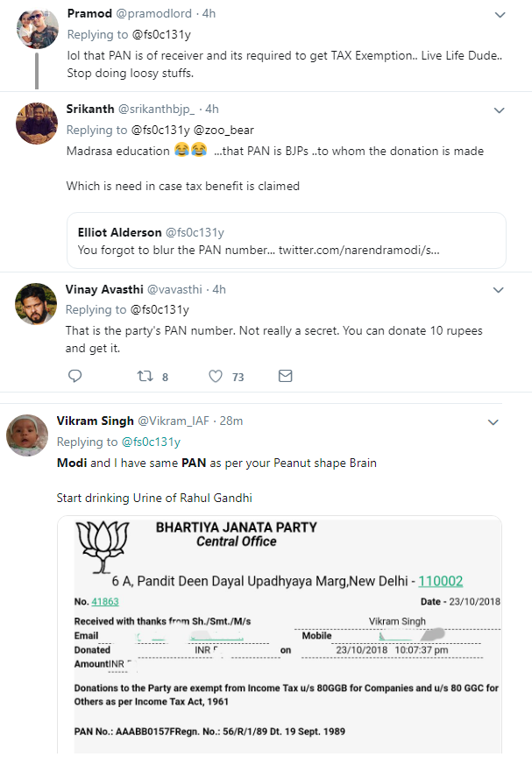Expand the chevron menu on Vinay Avasthi's tweet
Image resolution: width=532 pixels, height=757 pixels.
coord(500,290)
